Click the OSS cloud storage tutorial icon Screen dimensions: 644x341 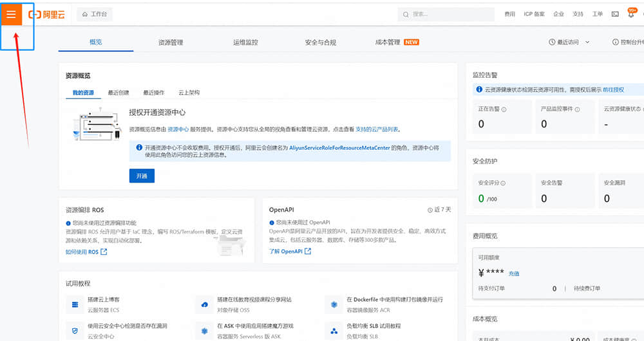(x=205, y=304)
